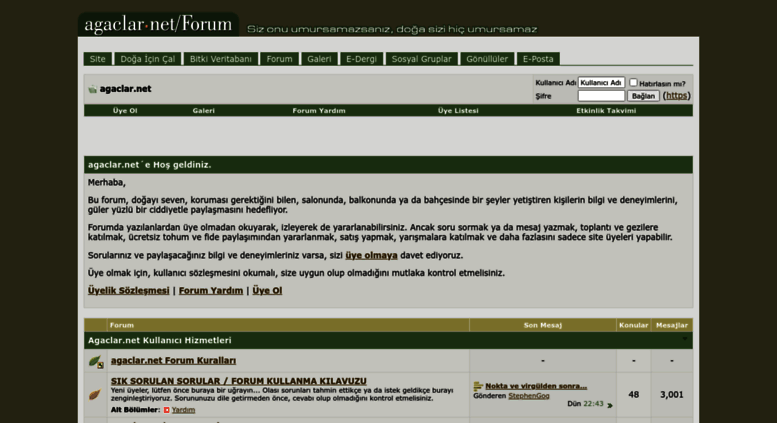Click the Dün 22:43 timestamp
This screenshot has height=423, width=777.
pyautogui.click(x=585, y=404)
